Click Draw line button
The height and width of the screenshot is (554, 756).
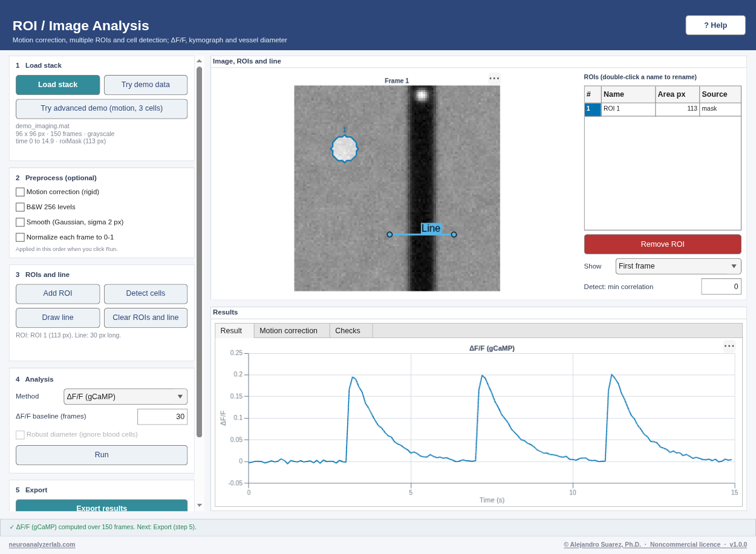(x=57, y=318)
